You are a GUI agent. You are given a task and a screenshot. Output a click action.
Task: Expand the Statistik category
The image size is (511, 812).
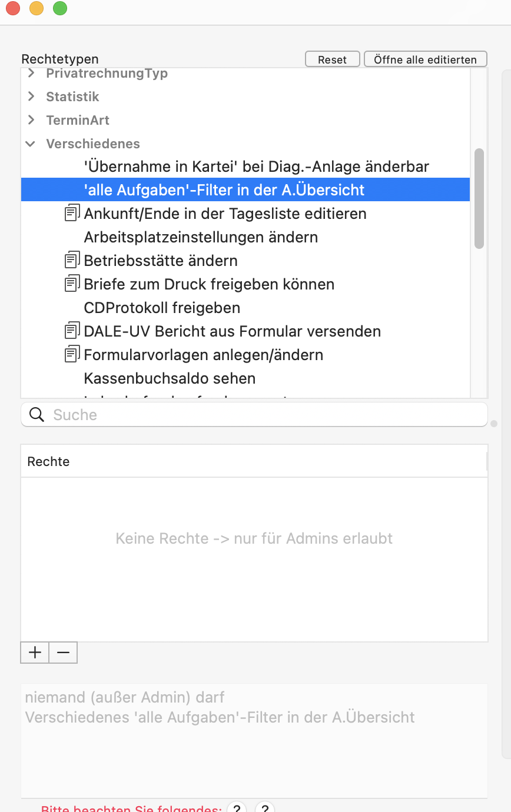[31, 96]
